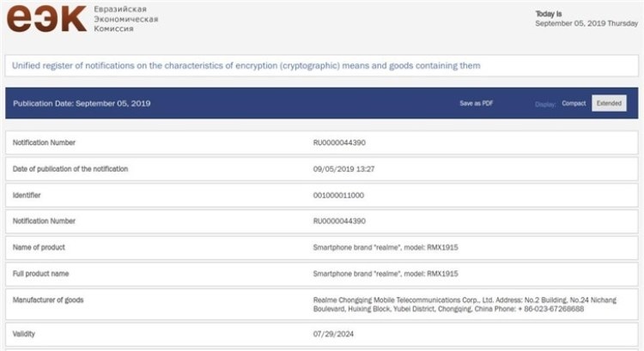Click the Display label in the header bar
This screenshot has width=644, height=351.
coord(545,104)
